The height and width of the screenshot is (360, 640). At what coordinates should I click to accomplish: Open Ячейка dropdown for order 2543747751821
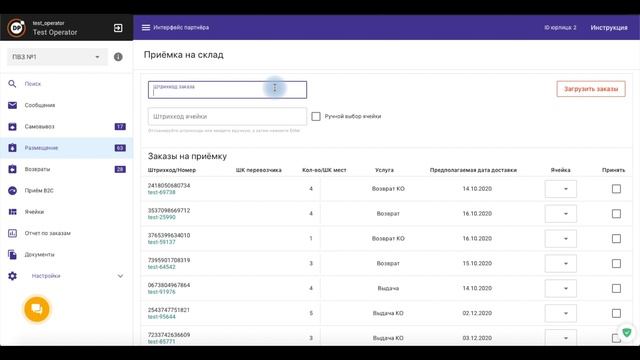[x=560, y=313]
